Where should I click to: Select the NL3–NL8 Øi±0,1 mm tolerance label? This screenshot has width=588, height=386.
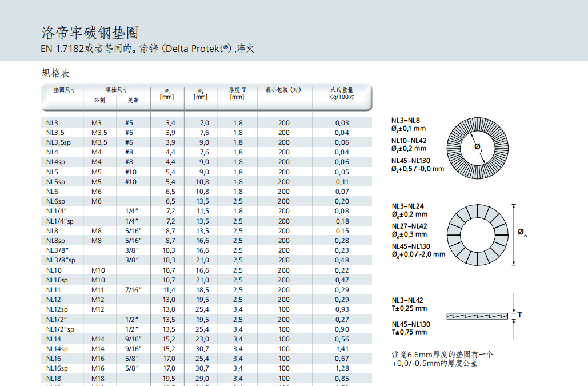[x=409, y=125]
